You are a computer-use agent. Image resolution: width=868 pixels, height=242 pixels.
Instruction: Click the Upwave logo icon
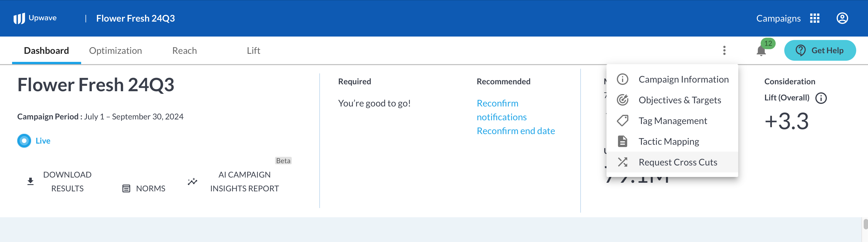(x=19, y=18)
